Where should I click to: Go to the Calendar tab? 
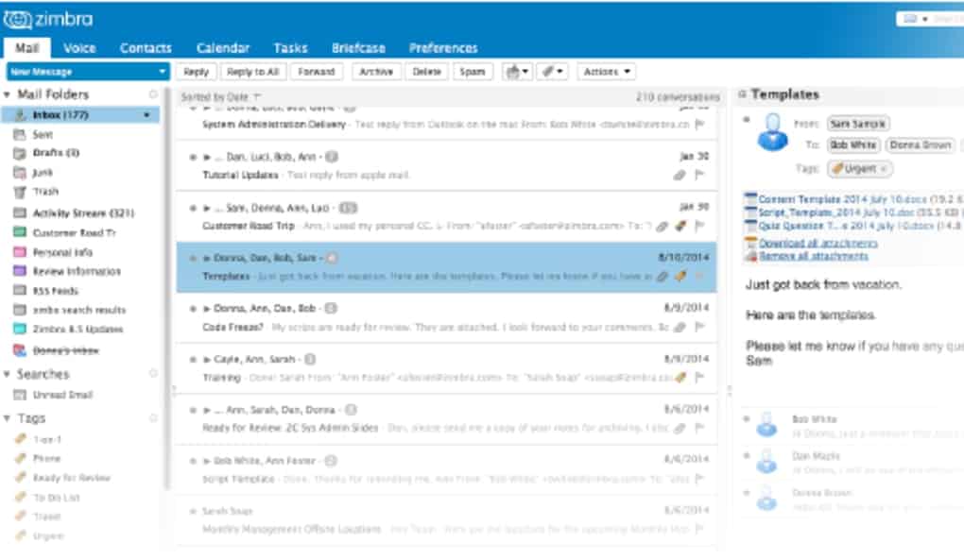[222, 48]
